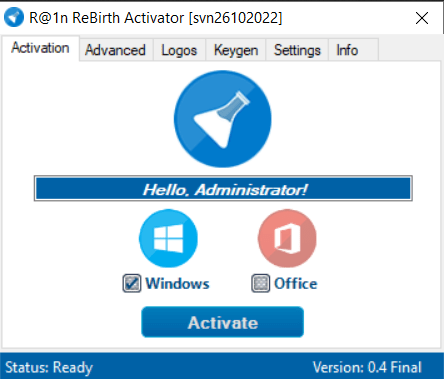
Task: Click the Version: 0.4 Final label
Action: [367, 367]
